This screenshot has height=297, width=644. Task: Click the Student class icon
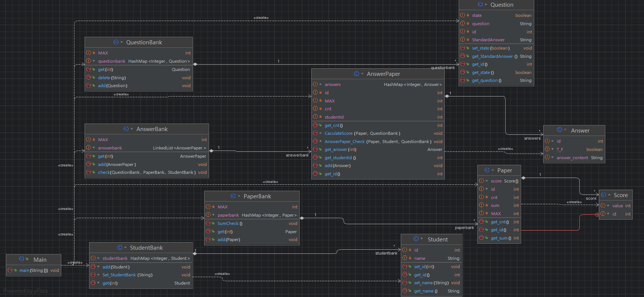pyautogui.click(x=416, y=239)
